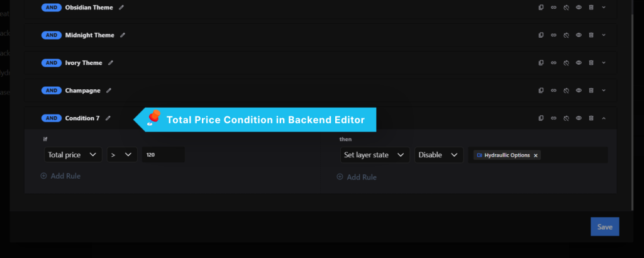This screenshot has width=644, height=258.
Task: Delete Condition 7 with trash icon
Action: (x=591, y=118)
